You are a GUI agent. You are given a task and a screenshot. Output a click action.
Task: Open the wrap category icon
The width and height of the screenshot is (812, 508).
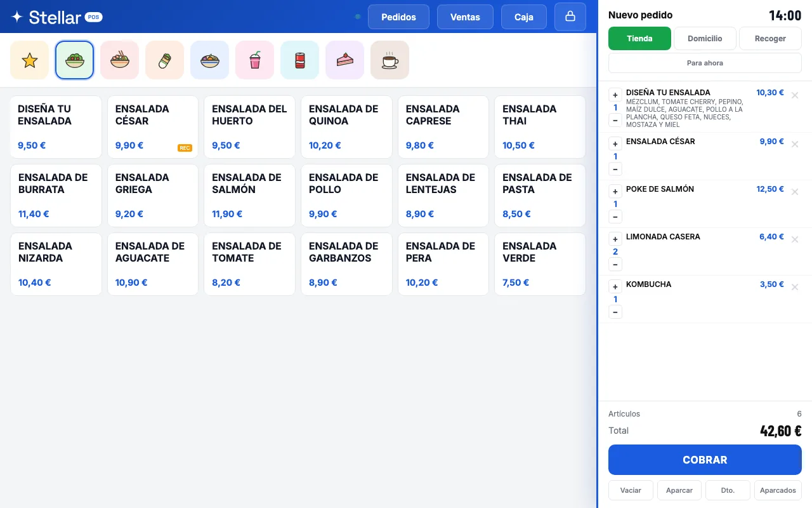coord(165,60)
